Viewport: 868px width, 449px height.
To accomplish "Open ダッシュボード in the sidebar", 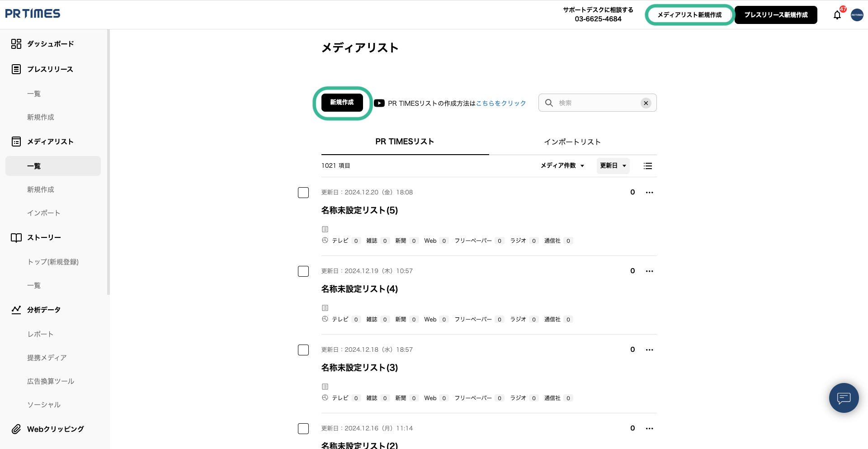I will click(x=51, y=44).
